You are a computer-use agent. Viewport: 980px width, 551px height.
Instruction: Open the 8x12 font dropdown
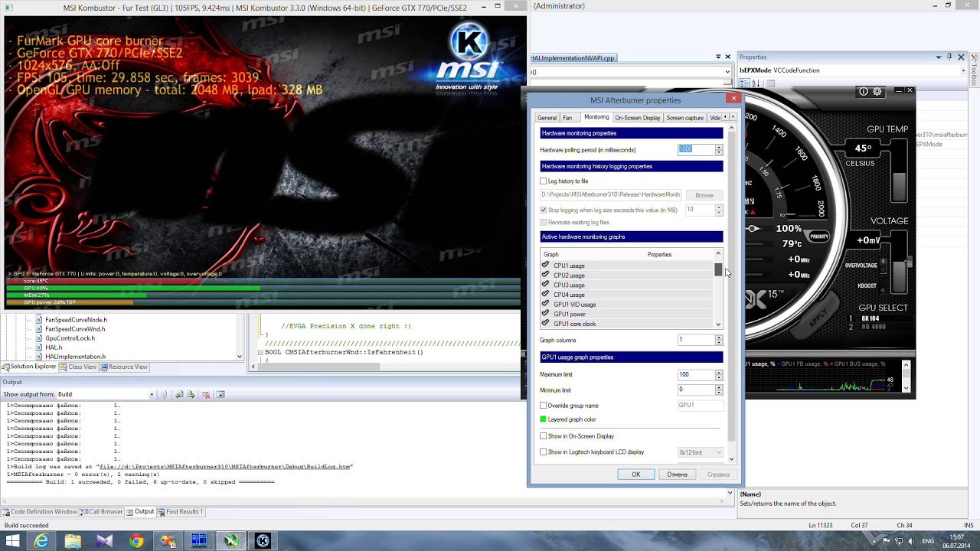pos(701,452)
